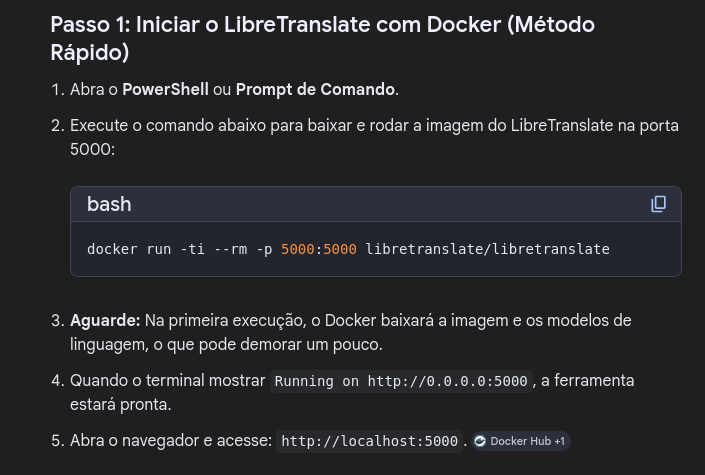Copy the bash code block
The height and width of the screenshot is (475, 705).
[x=658, y=204]
